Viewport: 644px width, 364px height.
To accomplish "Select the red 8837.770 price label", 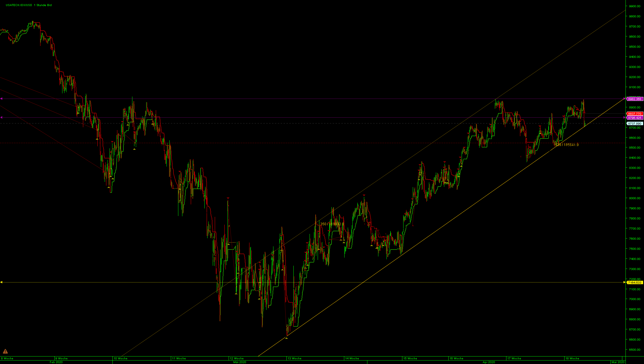I will point(634,114).
